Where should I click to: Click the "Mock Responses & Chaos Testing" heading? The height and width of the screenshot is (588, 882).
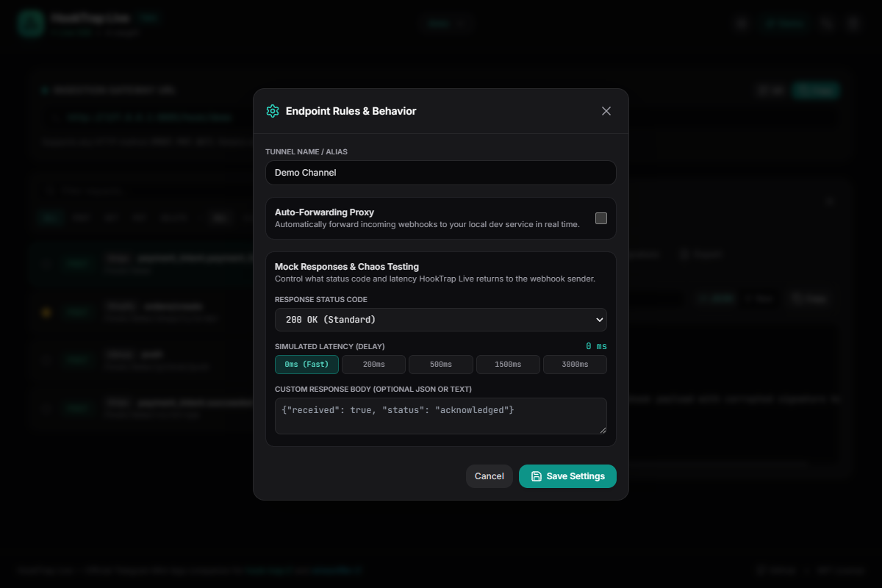pyautogui.click(x=347, y=267)
